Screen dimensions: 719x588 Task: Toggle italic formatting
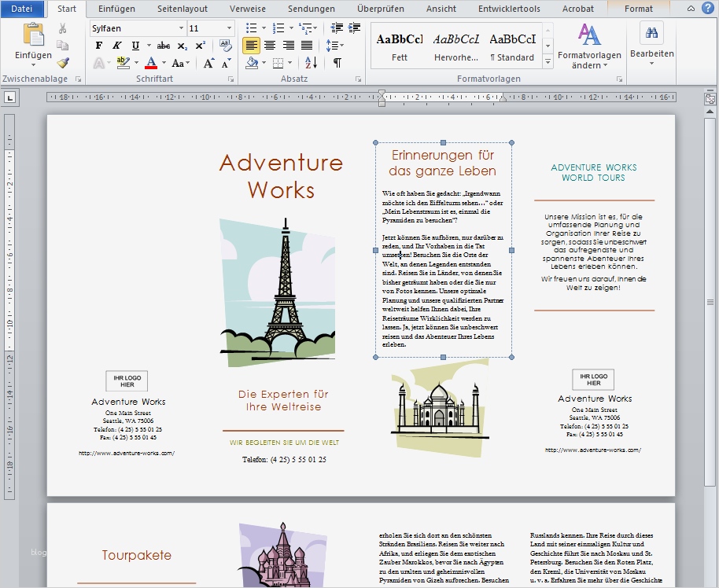(x=116, y=45)
